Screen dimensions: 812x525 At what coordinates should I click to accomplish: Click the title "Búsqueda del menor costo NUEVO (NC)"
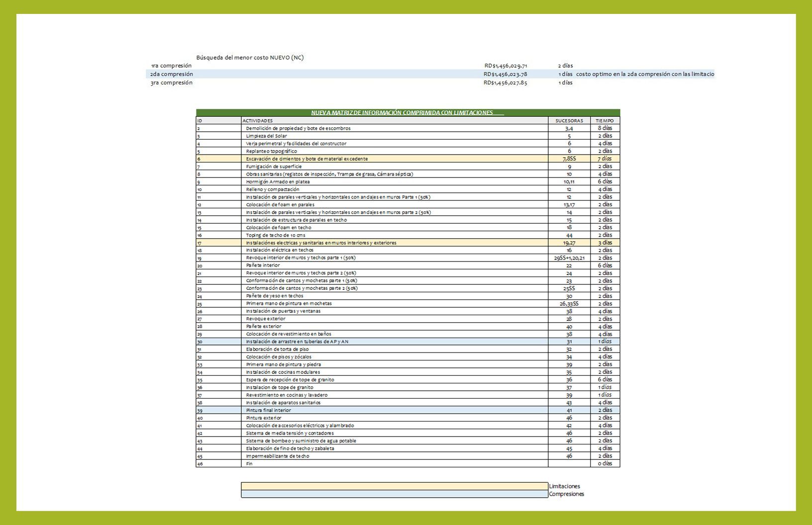coord(250,57)
